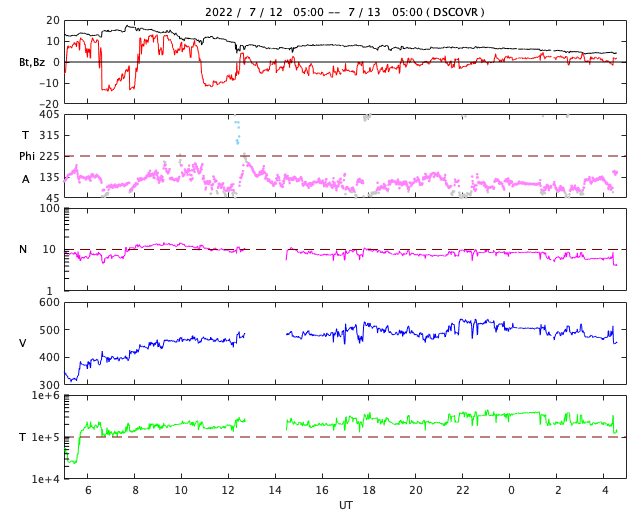Click the '1e+6' temperature tick label
640x512 pixels.
click(46, 396)
